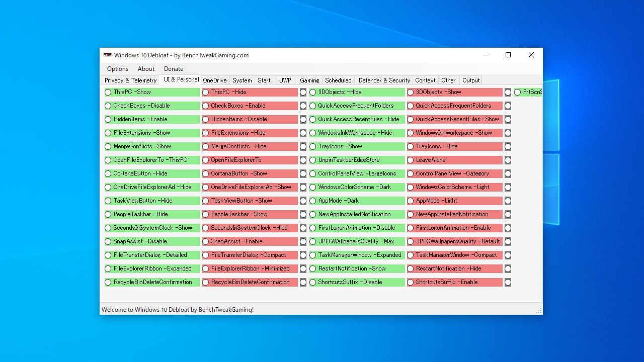The height and width of the screenshot is (362, 644).
Task: Select CortanaButton -Hide option
Action: (152, 174)
